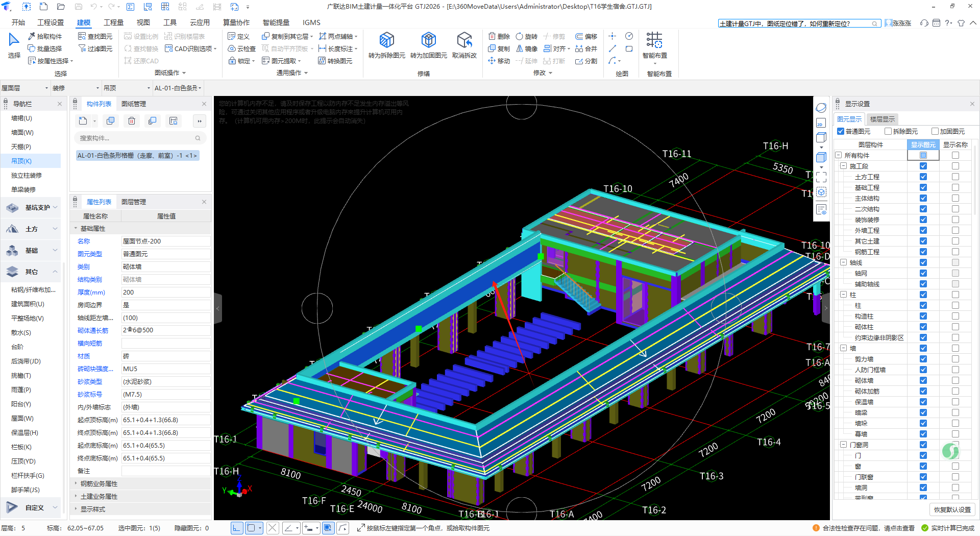This screenshot has width=980, height=536.
Task: Toggle 显示名称 checkbox for 施工段
Action: [955, 166]
